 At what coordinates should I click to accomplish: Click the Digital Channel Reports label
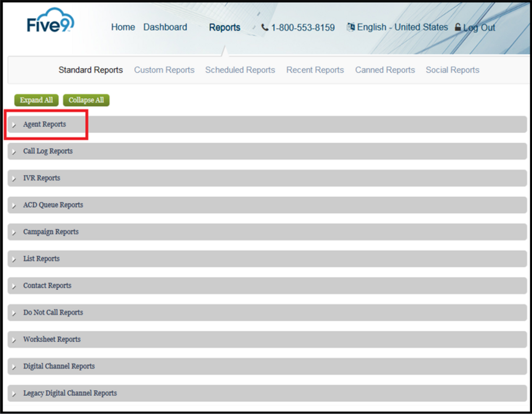click(59, 366)
